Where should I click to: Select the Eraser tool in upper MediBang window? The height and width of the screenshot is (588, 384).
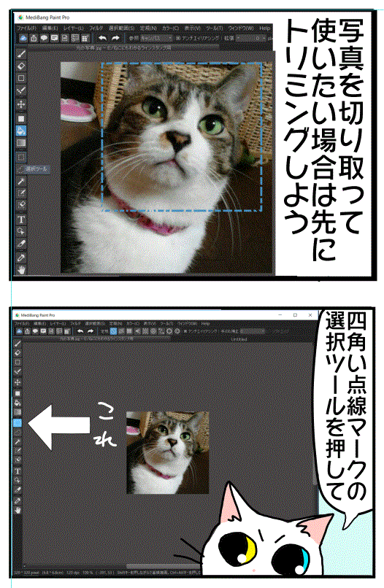tap(21, 66)
